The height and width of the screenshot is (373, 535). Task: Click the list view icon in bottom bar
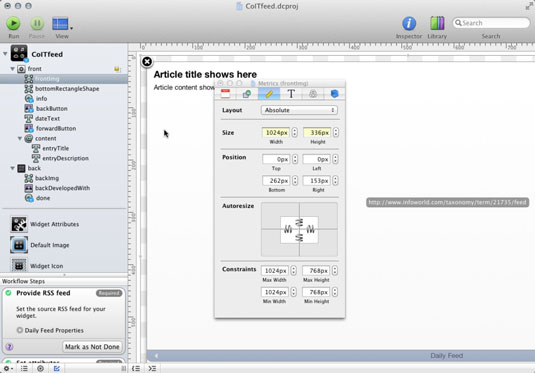(24, 369)
